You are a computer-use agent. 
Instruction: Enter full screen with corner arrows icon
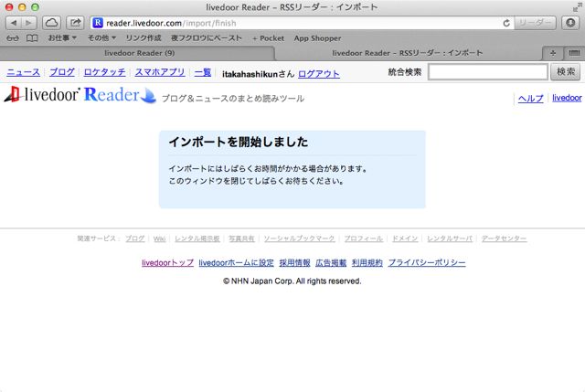(x=577, y=7)
